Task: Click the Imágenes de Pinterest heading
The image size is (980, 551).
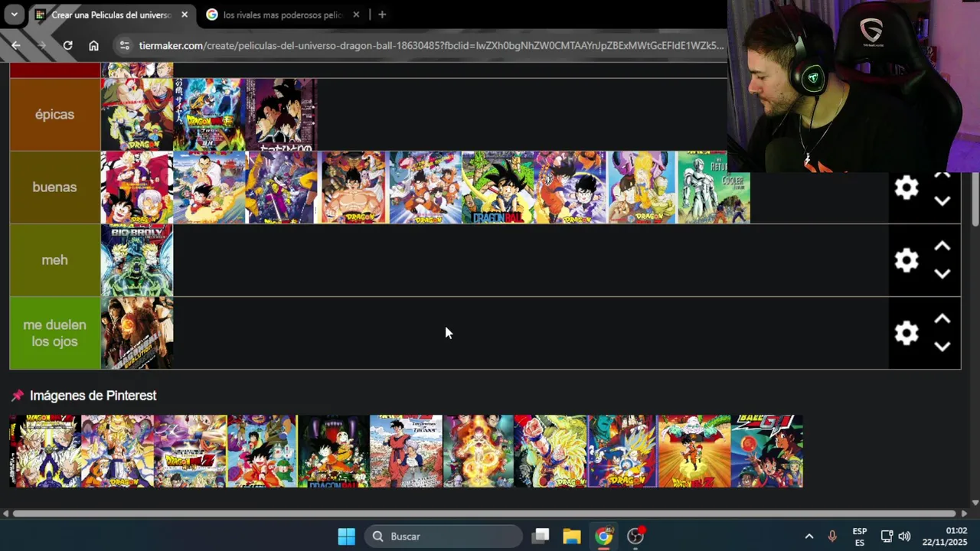Action: pos(93,396)
